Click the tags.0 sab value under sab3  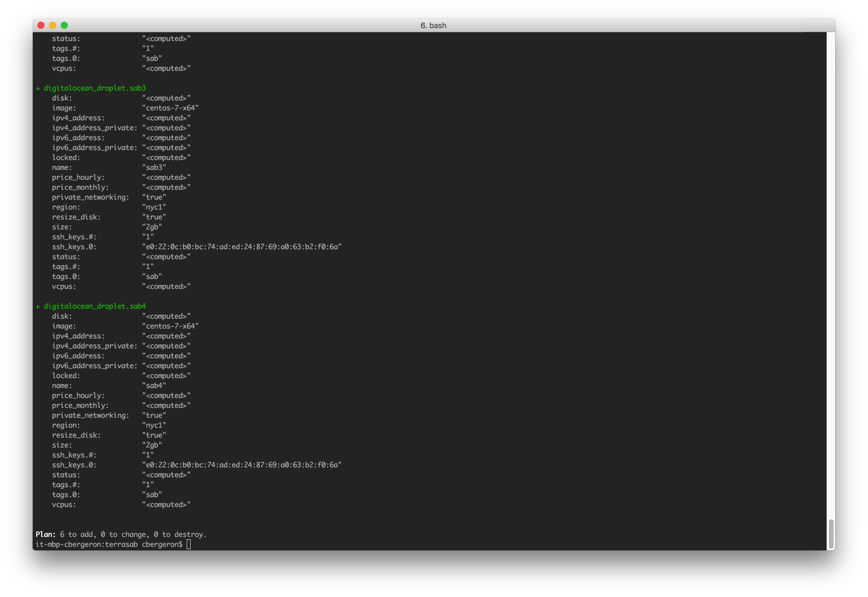[152, 276]
